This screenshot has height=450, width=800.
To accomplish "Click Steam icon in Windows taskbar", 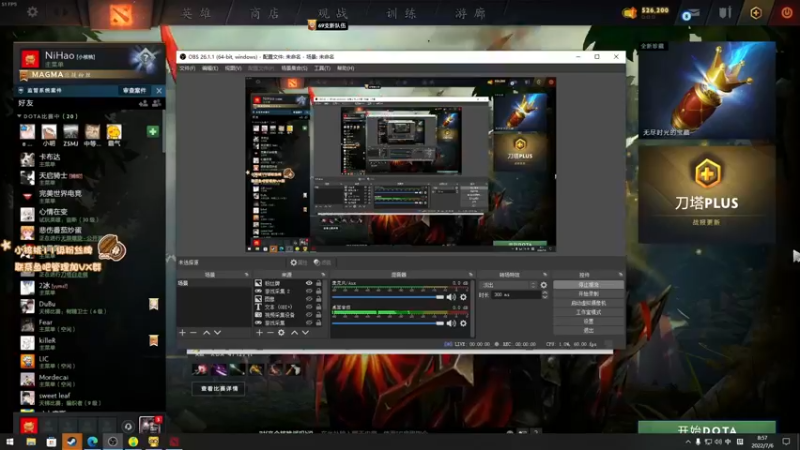I will [x=71, y=441].
